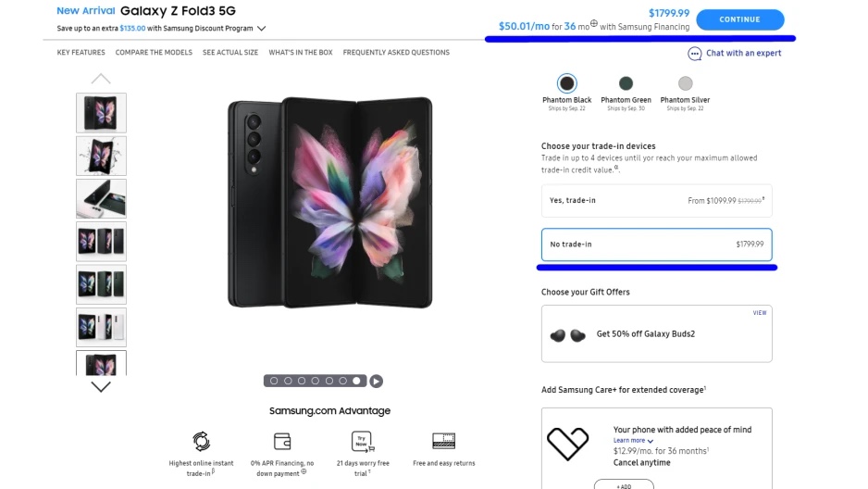Expand Learn more under Samsung Care+
The width and height of the screenshot is (868, 489).
pos(633,441)
